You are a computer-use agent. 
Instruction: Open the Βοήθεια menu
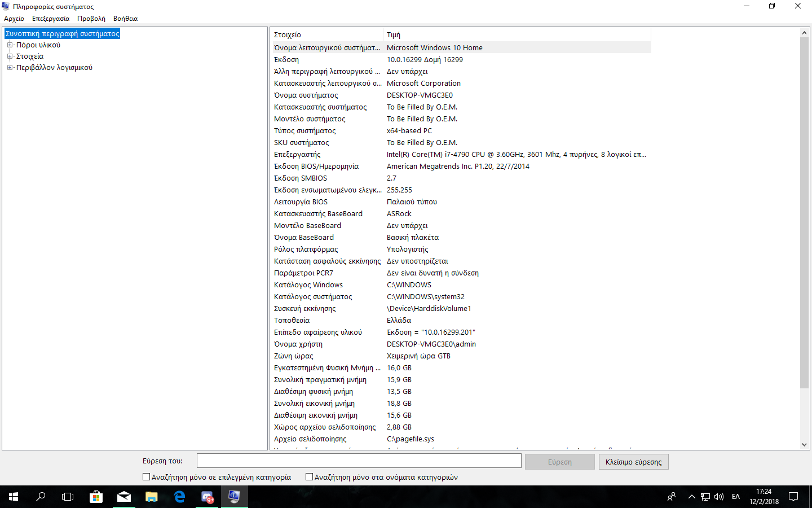125,19
